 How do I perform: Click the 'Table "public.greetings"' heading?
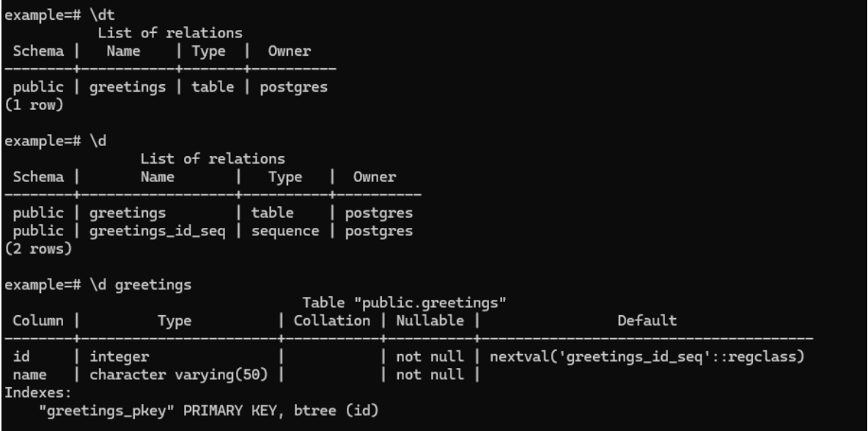click(x=404, y=303)
